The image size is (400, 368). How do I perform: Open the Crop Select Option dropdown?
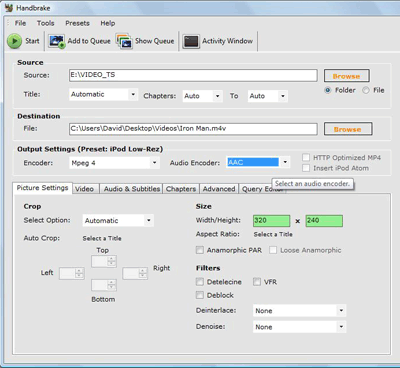point(118,220)
